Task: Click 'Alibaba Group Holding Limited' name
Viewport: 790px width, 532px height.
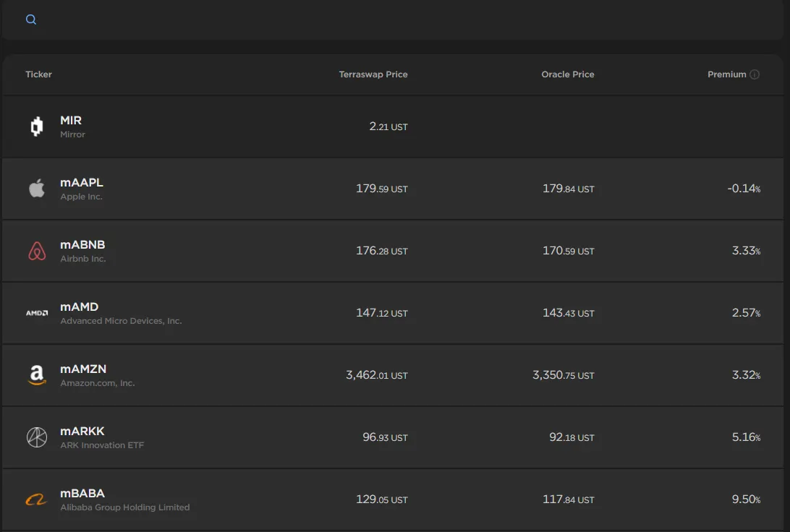Action: tap(125, 507)
